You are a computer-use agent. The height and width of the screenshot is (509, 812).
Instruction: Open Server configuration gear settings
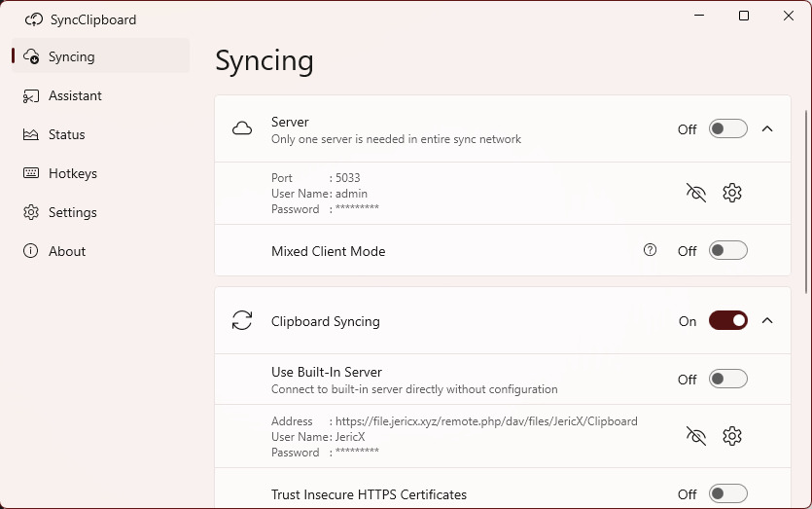pos(732,193)
